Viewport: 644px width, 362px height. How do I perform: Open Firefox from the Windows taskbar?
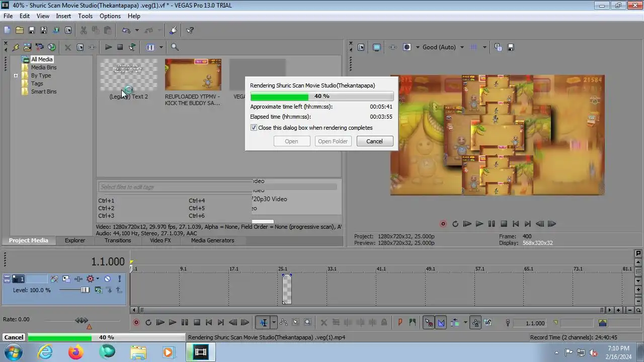click(76, 352)
